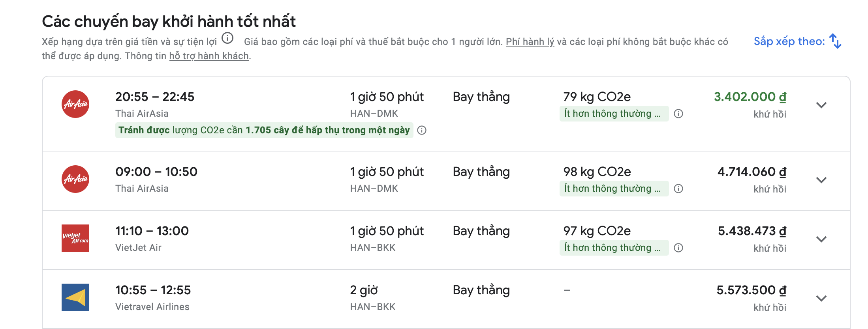Open the info icon after the ranking explanation
The image size is (868, 329).
[227, 39]
